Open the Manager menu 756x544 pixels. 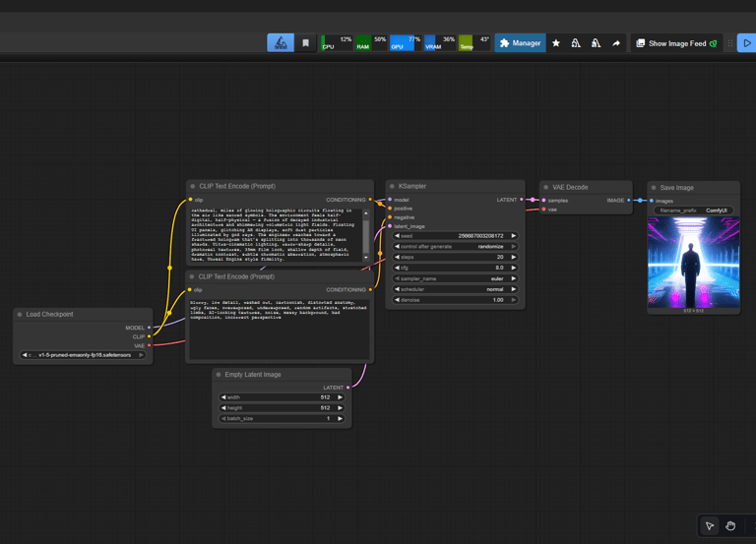click(520, 43)
